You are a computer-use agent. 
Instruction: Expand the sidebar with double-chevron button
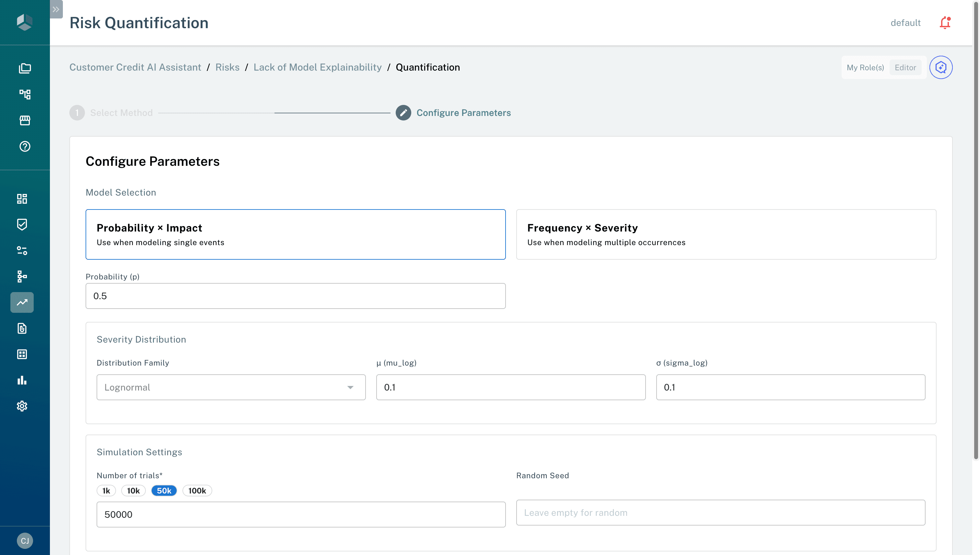[56, 9]
